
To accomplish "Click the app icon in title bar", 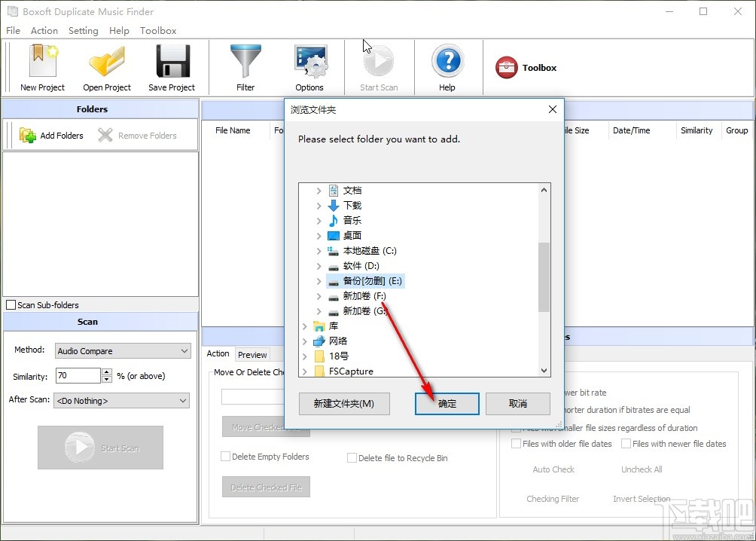I will coord(13,11).
